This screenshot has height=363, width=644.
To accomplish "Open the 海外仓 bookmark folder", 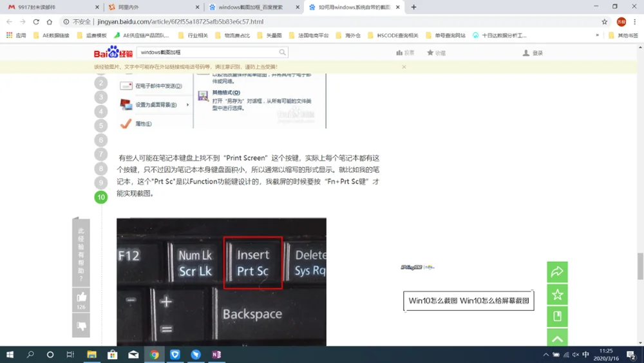I will click(x=348, y=35).
